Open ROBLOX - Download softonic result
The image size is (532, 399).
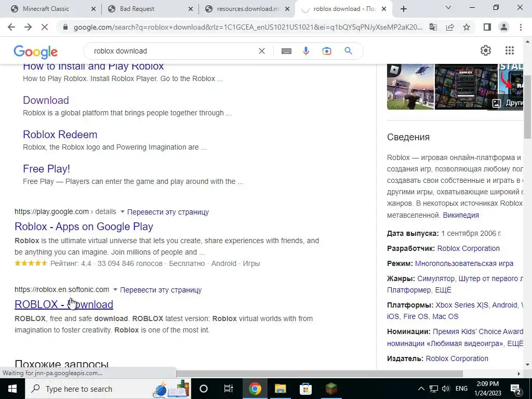[x=64, y=304]
